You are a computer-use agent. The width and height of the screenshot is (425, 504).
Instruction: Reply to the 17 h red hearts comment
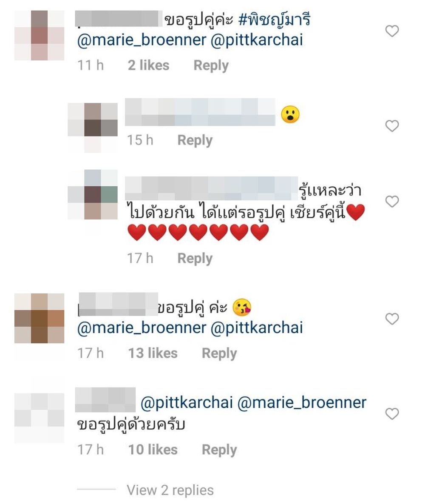click(195, 259)
